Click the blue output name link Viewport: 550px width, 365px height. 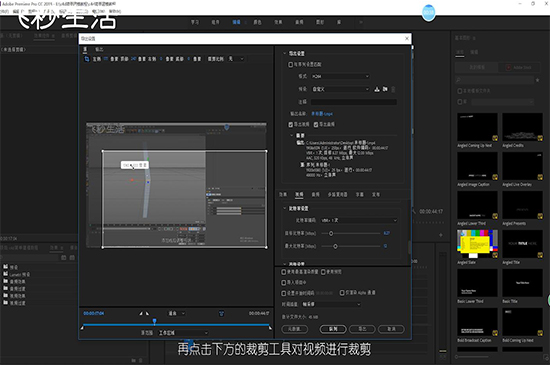(x=322, y=114)
